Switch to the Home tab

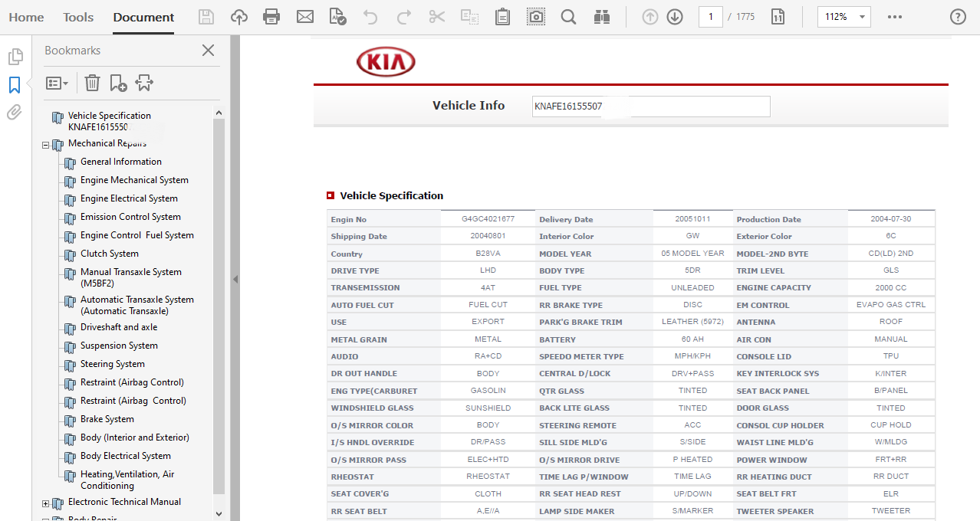(x=26, y=17)
